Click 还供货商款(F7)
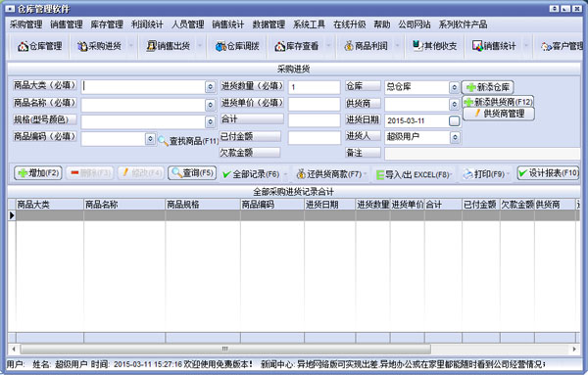This screenshot has height=375, width=588. point(328,174)
